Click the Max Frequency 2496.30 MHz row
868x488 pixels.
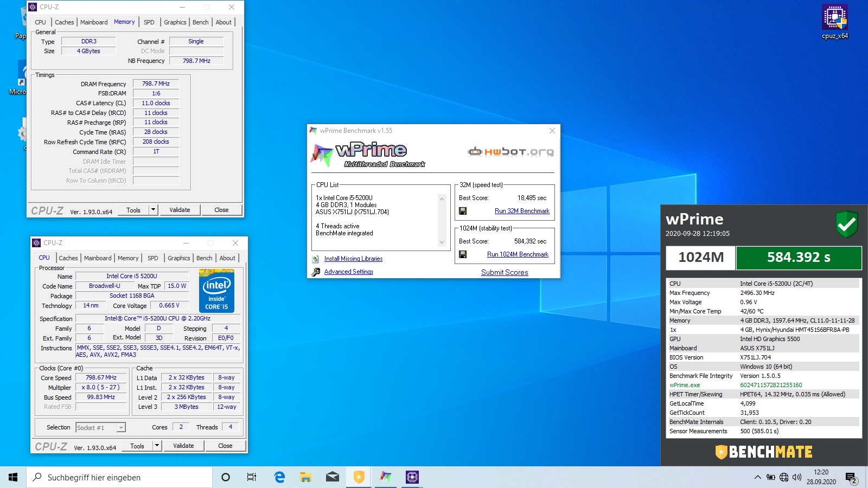tap(763, 293)
